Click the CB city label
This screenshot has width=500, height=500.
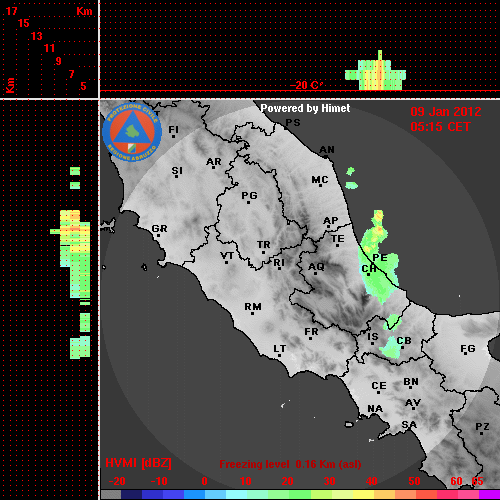(404, 341)
